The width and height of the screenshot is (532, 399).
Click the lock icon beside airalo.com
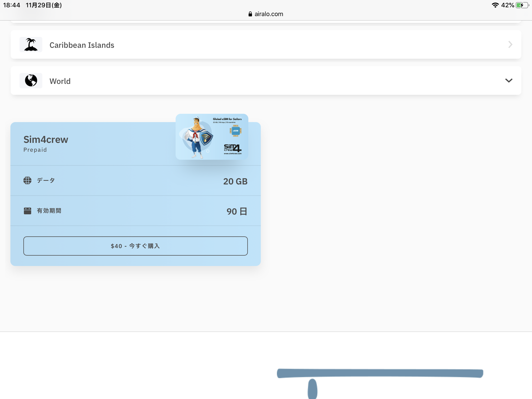[250, 14]
